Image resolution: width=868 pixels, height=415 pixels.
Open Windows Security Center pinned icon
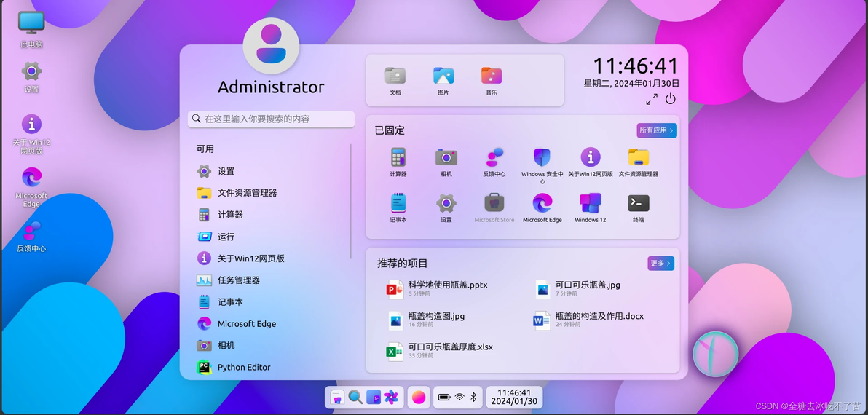(x=542, y=165)
